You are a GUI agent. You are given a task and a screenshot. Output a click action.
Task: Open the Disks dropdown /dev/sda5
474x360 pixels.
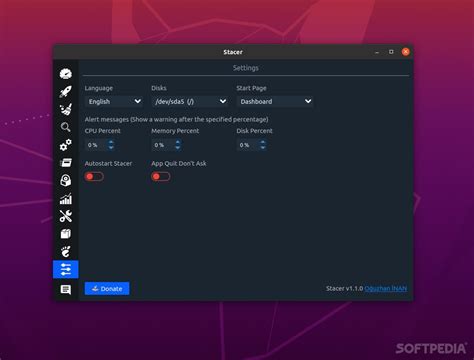190,101
